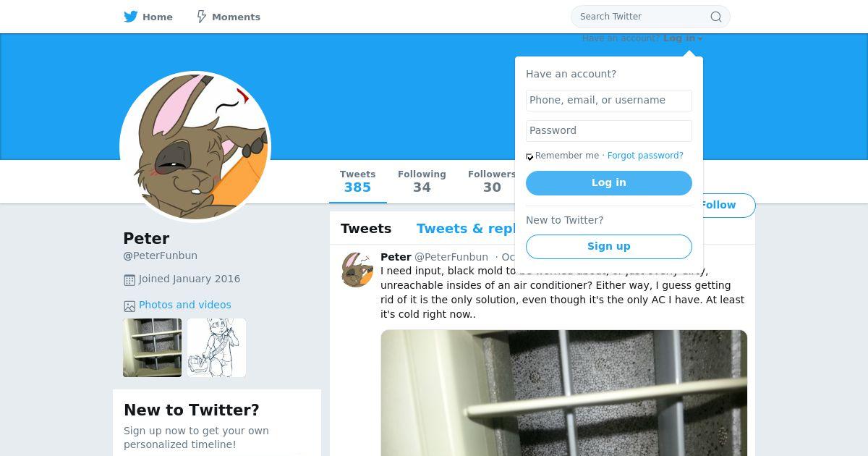
Task: Click the Twitter bird Home icon
Action: [x=131, y=17]
